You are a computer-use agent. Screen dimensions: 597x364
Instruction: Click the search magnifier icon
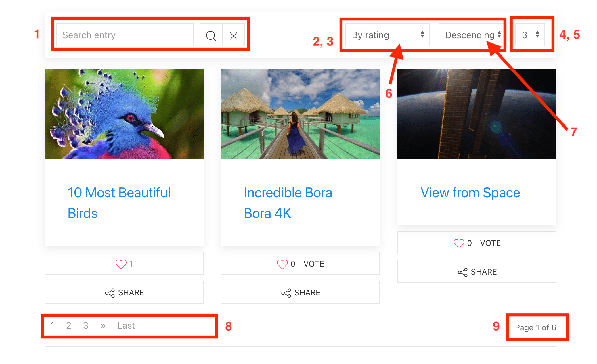click(x=211, y=35)
